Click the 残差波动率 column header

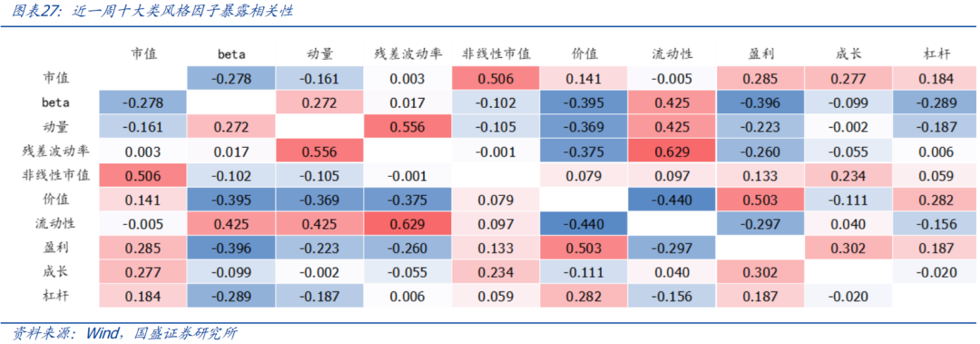coord(408,54)
